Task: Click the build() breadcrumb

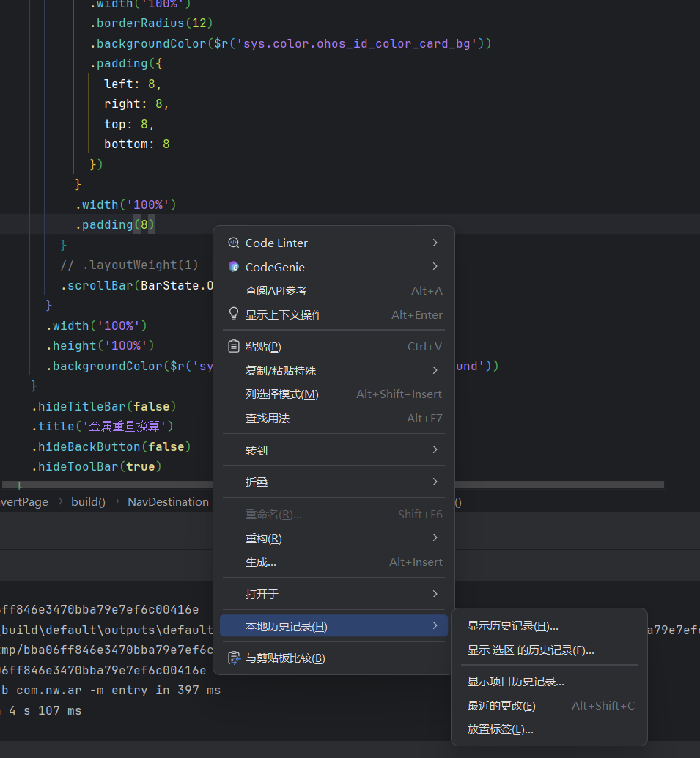Action: click(88, 501)
